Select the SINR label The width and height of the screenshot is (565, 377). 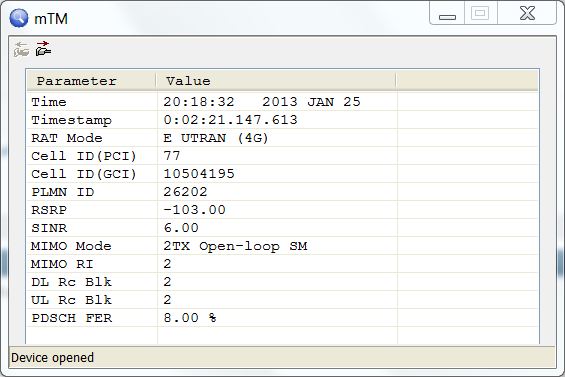[49, 228]
